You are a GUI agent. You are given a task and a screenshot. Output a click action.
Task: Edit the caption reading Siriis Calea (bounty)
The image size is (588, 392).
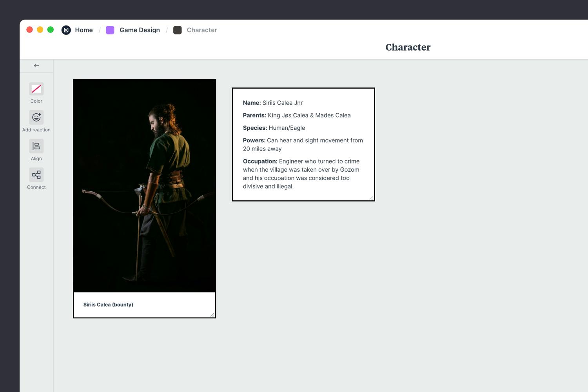click(108, 305)
